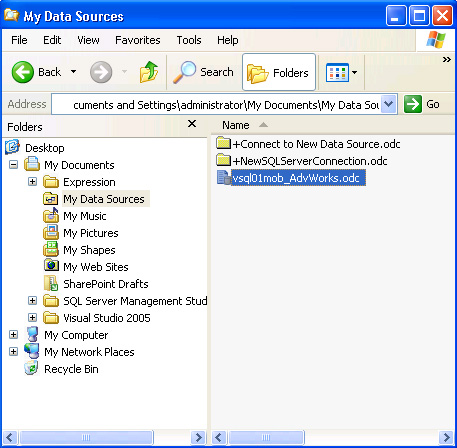This screenshot has height=448, width=457.
Task: Collapse the My Documents tree node
Action: coord(13,165)
